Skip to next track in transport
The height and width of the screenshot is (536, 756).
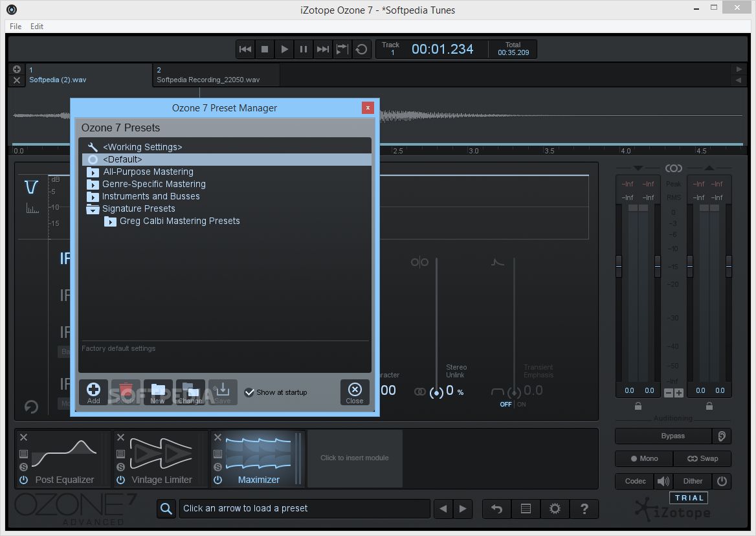pos(322,49)
